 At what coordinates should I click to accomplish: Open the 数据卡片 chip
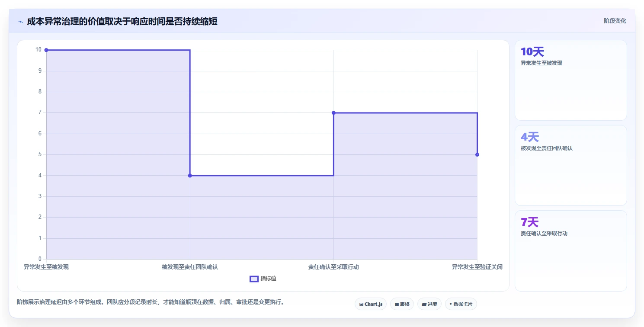(x=461, y=304)
